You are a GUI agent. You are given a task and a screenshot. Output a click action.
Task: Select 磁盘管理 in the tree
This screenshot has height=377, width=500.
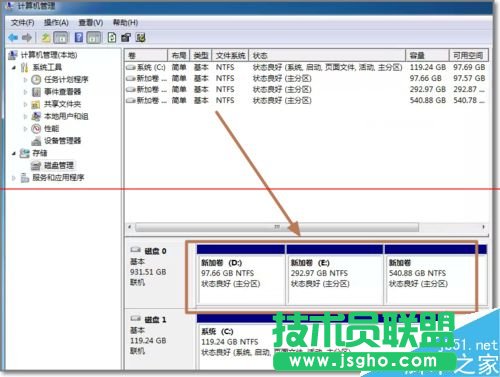59,166
